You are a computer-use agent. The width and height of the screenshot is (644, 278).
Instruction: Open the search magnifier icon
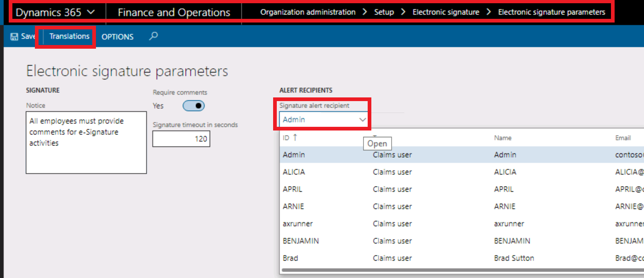point(153,35)
